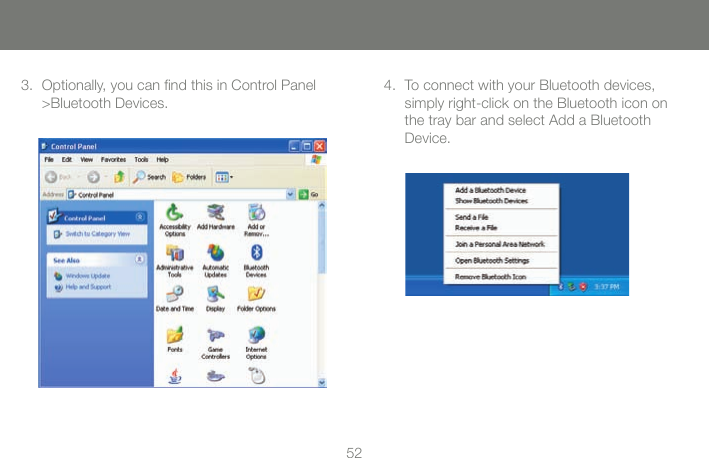Open Date and Time icon

pos(175,299)
